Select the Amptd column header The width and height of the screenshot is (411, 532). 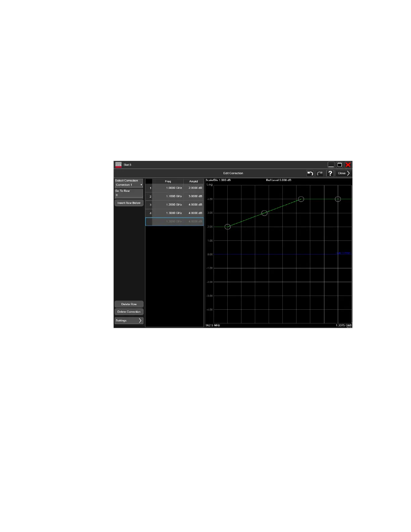tap(194, 181)
